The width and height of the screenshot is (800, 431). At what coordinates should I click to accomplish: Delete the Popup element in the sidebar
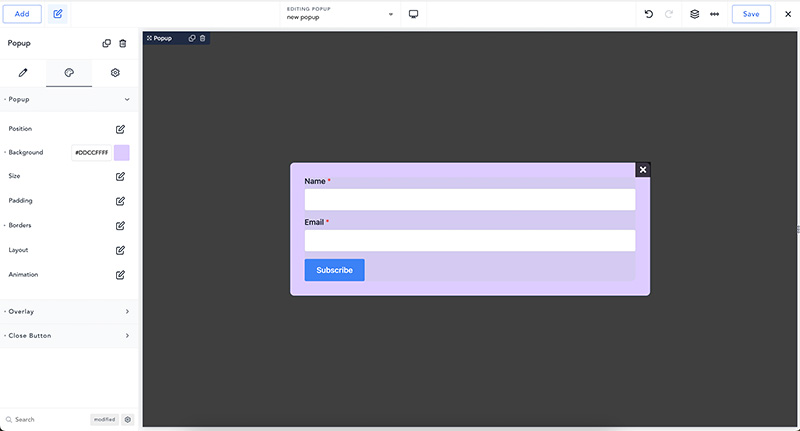(x=122, y=43)
